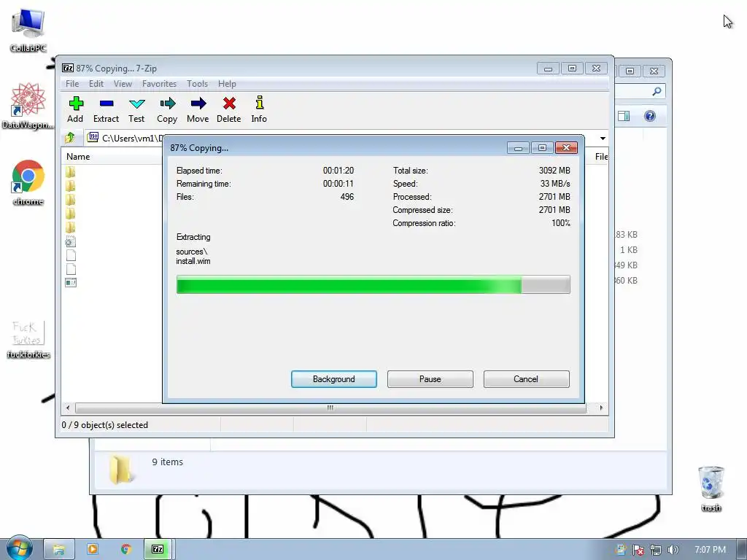Click the Windows Start orb
Screen dimensions: 747x560
(x=19, y=548)
